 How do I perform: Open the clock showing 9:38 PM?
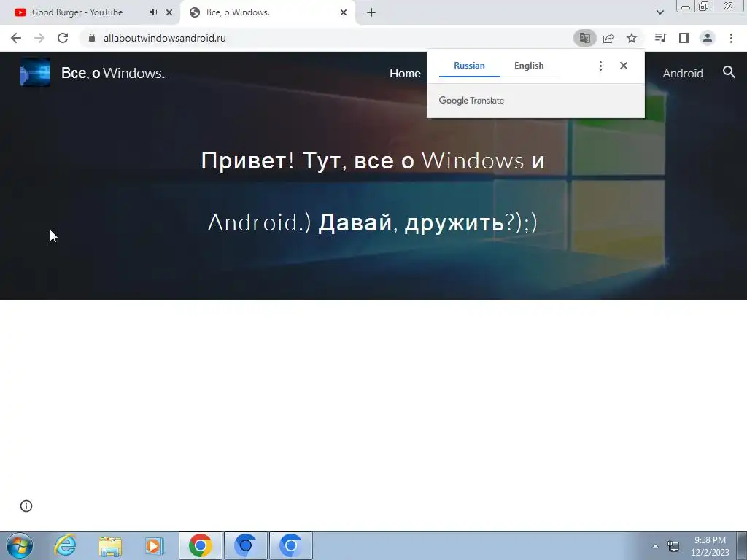[x=710, y=546]
